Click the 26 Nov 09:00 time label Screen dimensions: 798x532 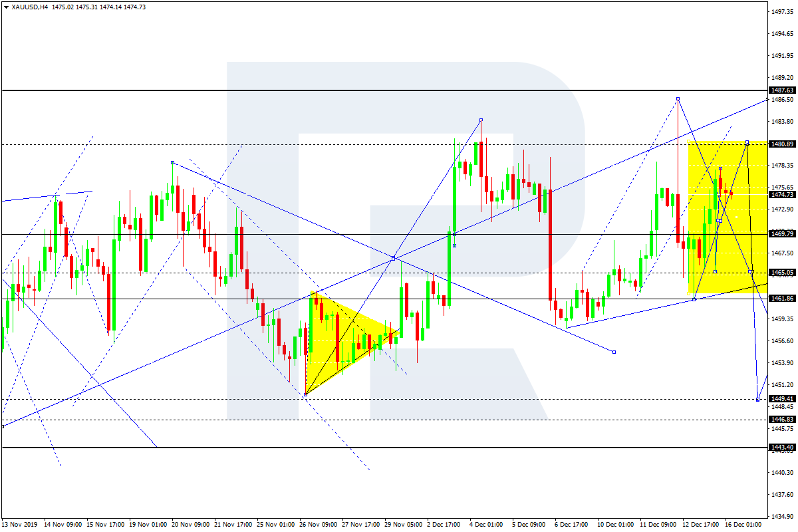pyautogui.click(x=319, y=525)
